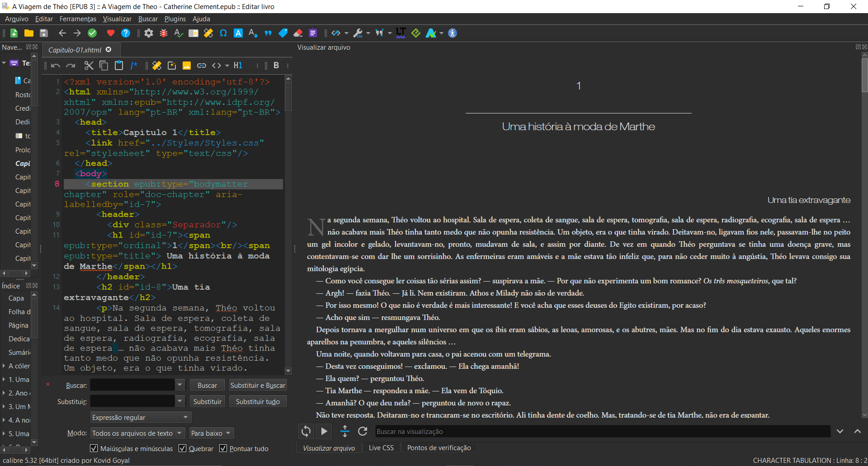Image resolution: width=868 pixels, height=466 pixels.
Task: Expand the '4. A noi' entry in the Índice
Action: (4, 420)
